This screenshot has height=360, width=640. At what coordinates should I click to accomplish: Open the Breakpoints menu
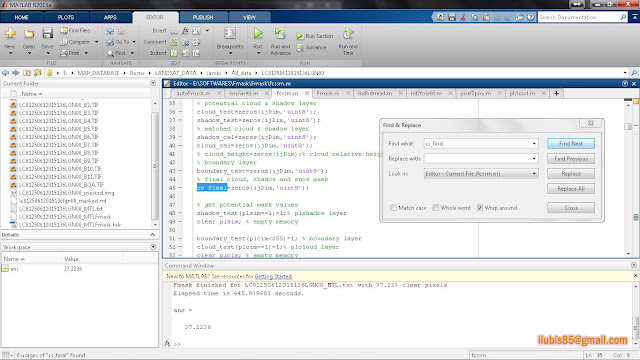(x=230, y=41)
